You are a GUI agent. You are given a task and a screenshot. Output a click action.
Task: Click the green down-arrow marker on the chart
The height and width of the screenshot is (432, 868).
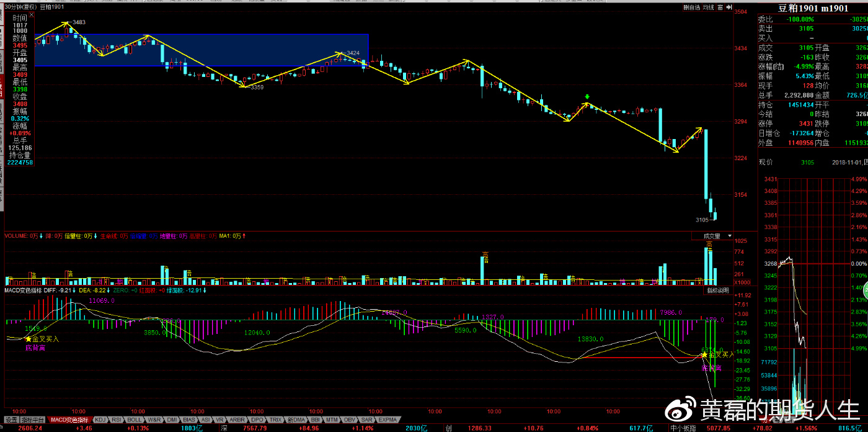click(x=587, y=97)
